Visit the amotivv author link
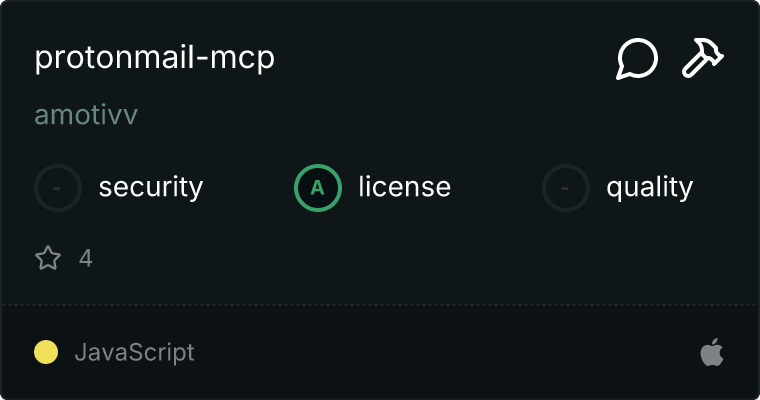The height and width of the screenshot is (400, 760). pos(86,115)
